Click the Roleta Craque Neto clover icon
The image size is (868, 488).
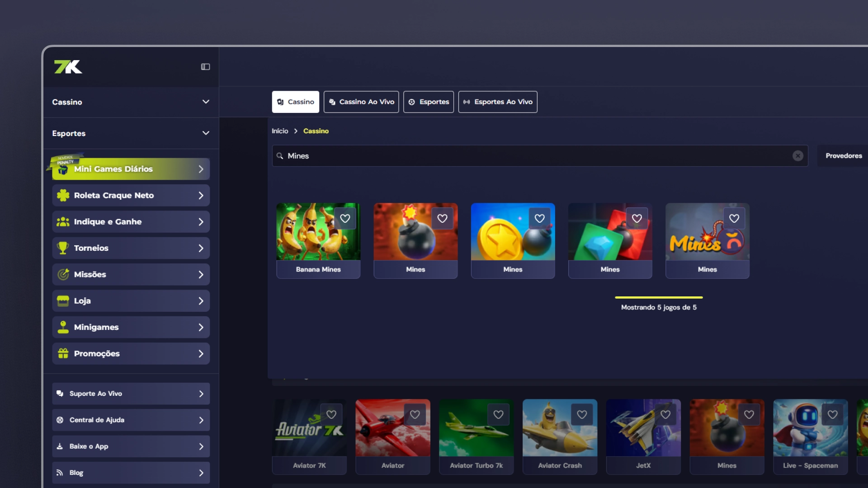(x=63, y=195)
